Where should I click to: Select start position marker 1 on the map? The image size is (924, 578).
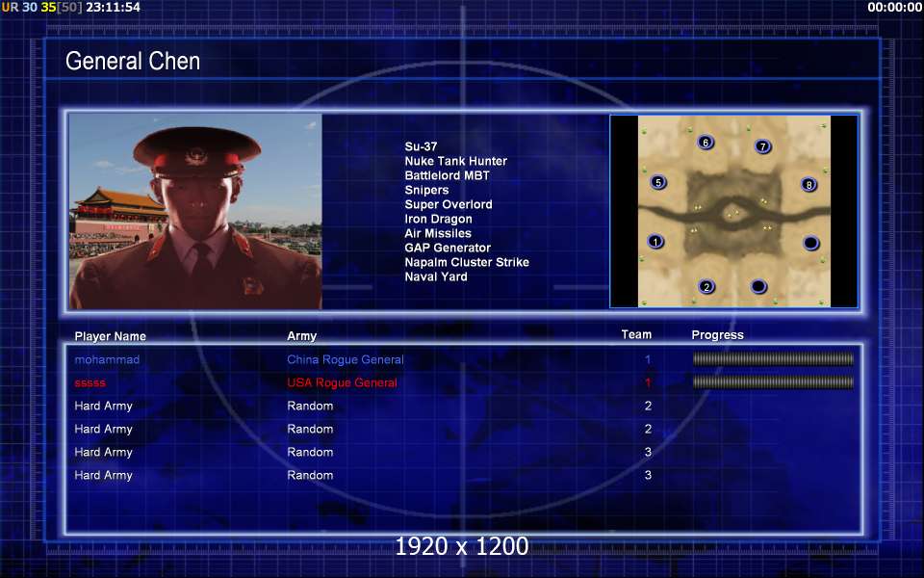655,241
